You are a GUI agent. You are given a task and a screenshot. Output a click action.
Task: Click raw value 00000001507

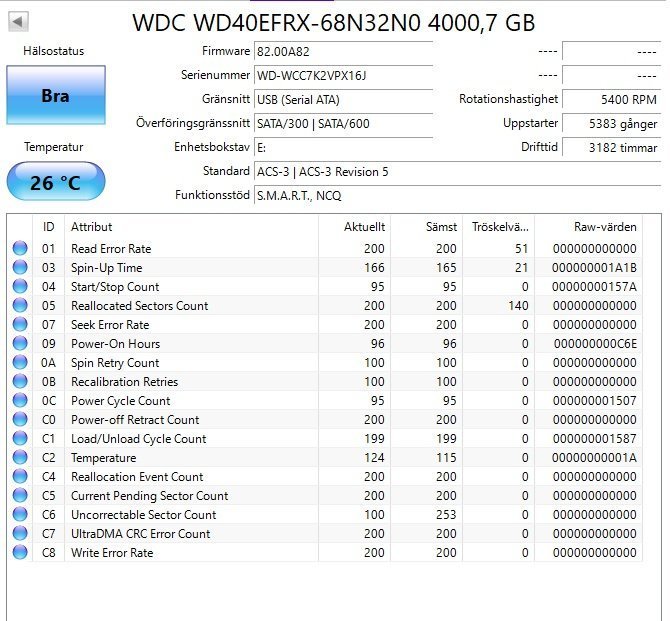[594, 400]
